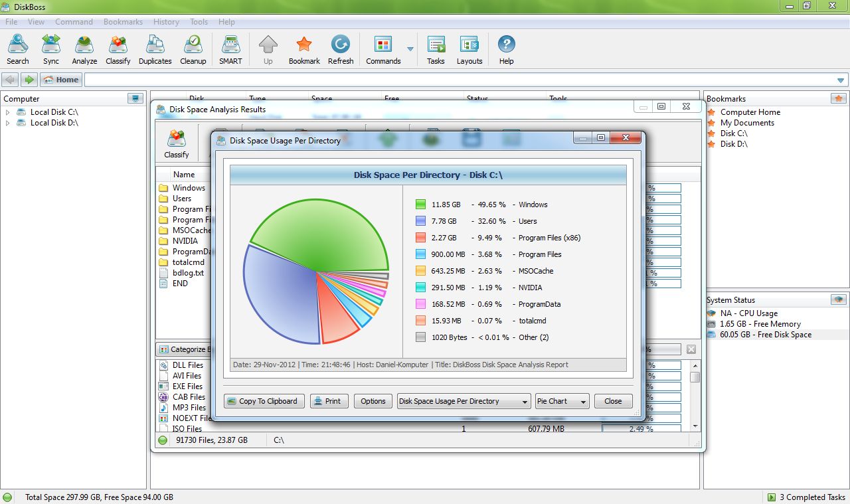Click the System Status panel icon
The image size is (850, 504).
click(x=839, y=299)
